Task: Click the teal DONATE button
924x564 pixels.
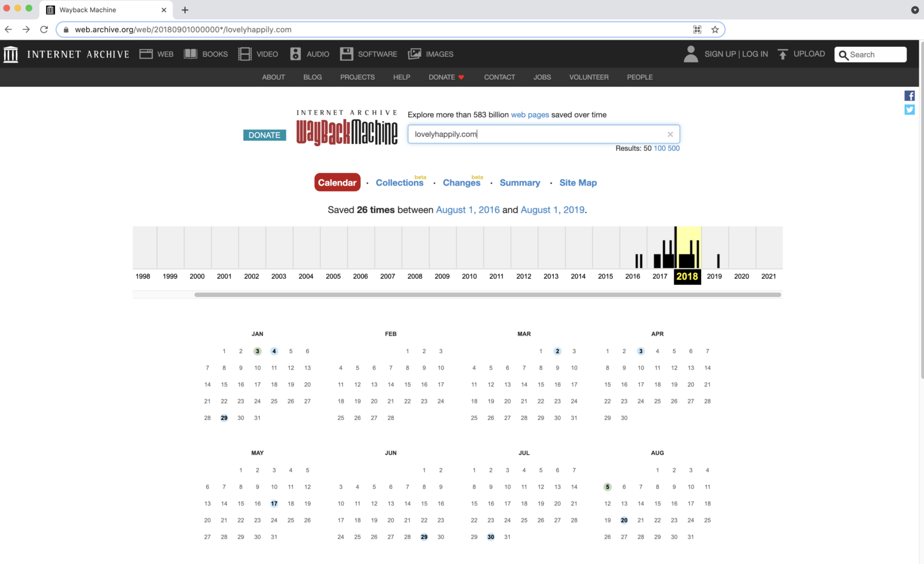Action: [264, 135]
